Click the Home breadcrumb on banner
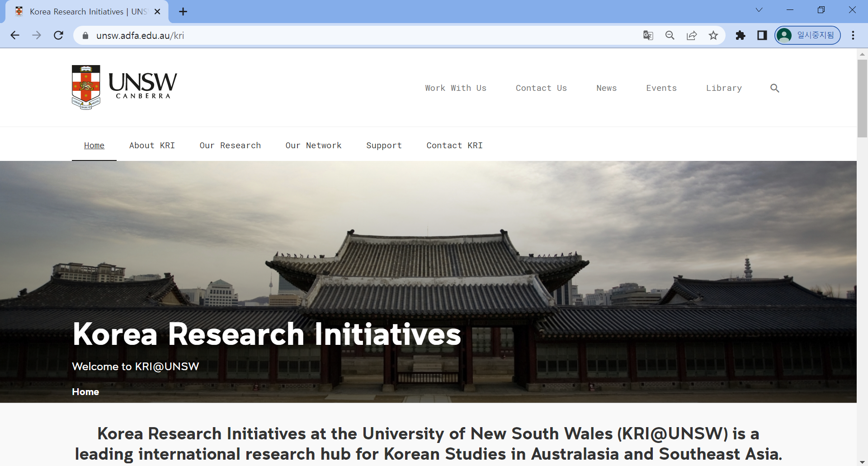868x466 pixels. pyautogui.click(x=85, y=392)
